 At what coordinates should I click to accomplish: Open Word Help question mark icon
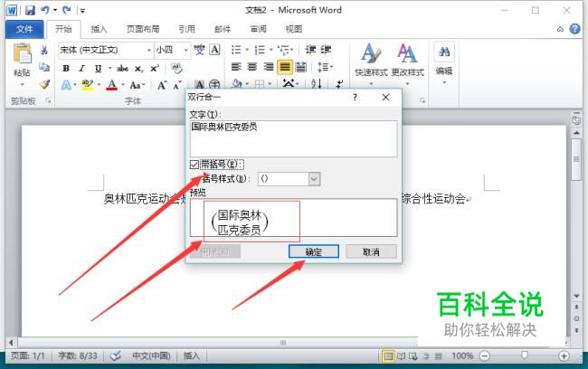pyautogui.click(x=574, y=29)
